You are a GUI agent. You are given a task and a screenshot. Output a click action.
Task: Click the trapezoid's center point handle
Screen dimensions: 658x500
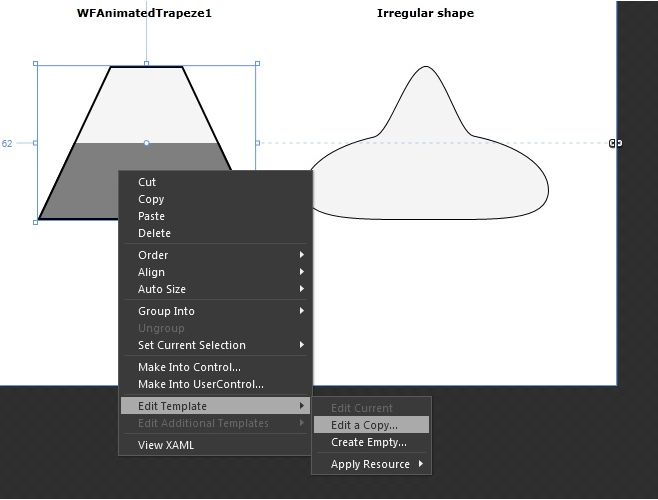(147, 143)
